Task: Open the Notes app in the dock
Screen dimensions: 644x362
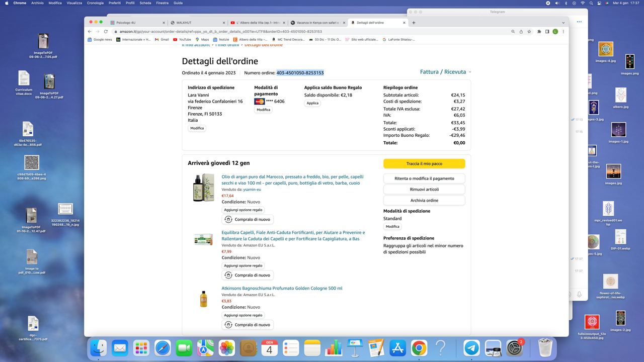Action: pos(312,348)
